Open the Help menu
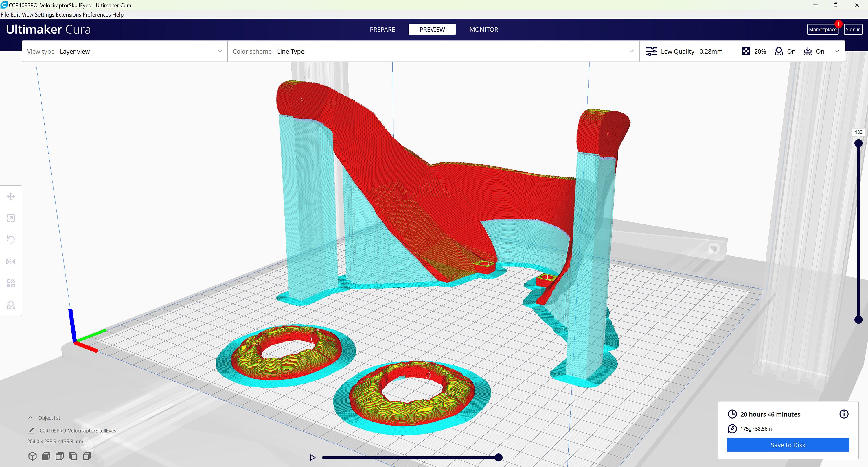Screen dimensions: 868x467 118,14
